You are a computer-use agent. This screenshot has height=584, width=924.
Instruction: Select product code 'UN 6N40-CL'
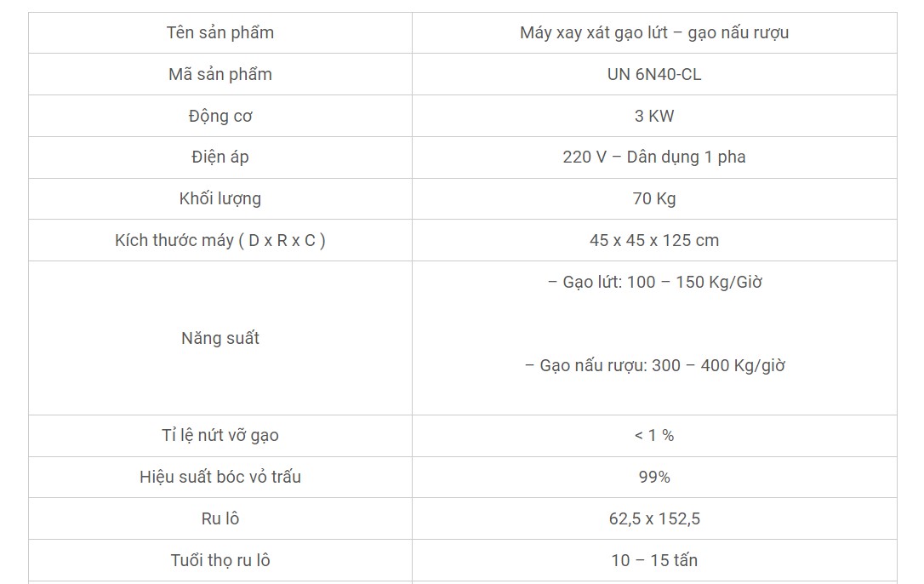(654, 74)
